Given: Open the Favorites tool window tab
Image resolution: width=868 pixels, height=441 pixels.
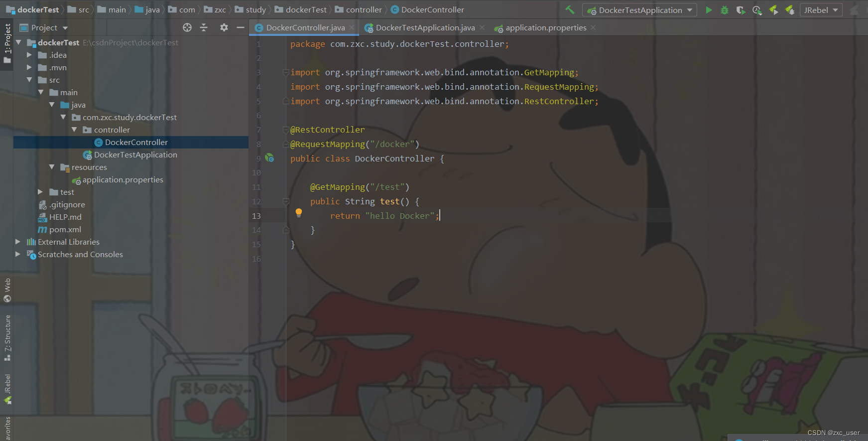Looking at the screenshot, I should (x=7, y=429).
